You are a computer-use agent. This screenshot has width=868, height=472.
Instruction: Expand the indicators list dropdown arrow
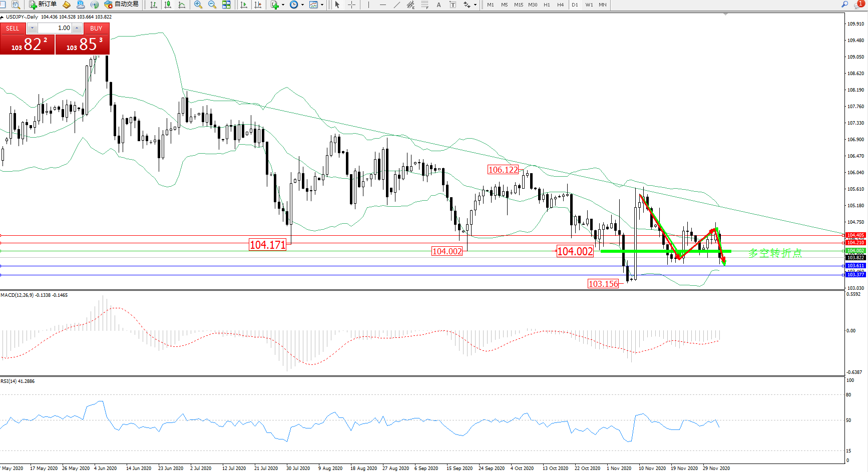[283, 5]
